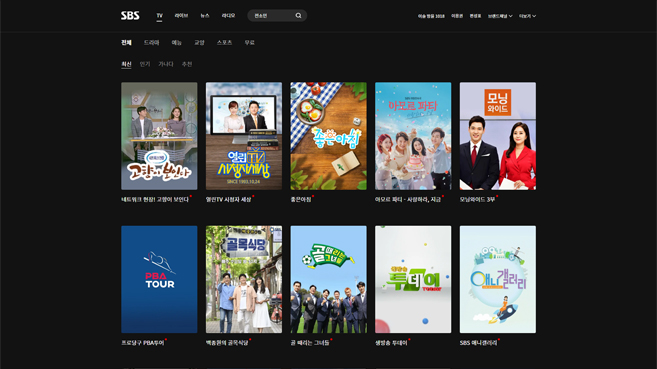Viewport: 657px width, 369px height.
Task: Open the 라디오 menu item
Action: (x=228, y=15)
